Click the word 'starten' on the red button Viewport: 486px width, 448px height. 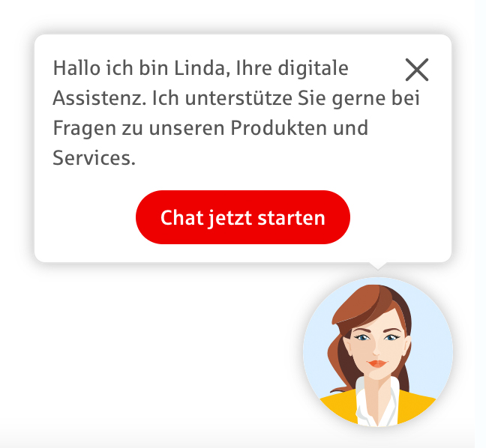coord(291,218)
